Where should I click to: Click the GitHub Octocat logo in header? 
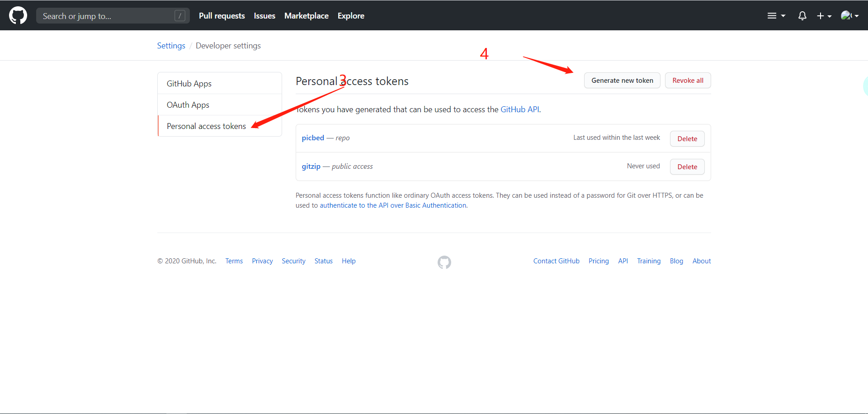pyautogui.click(x=18, y=15)
